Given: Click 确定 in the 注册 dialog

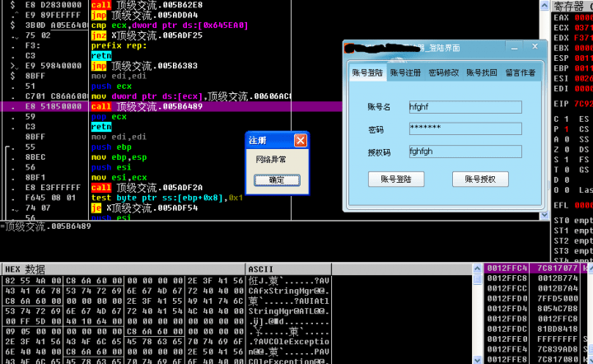Looking at the screenshot, I should (277, 180).
